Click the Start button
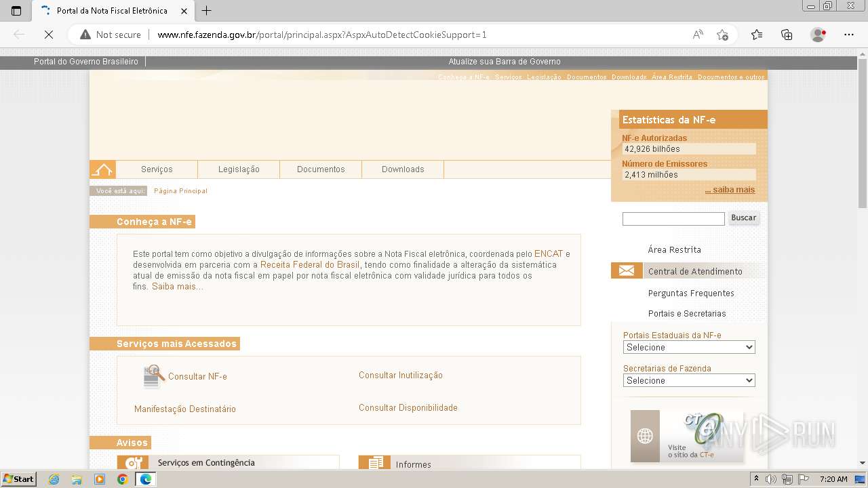This screenshot has width=868, height=488. [x=18, y=479]
